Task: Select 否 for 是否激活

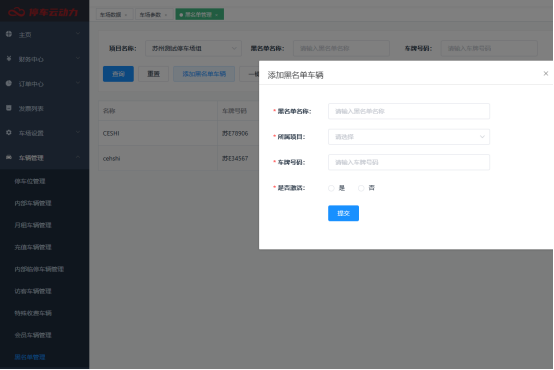Action: [361, 188]
